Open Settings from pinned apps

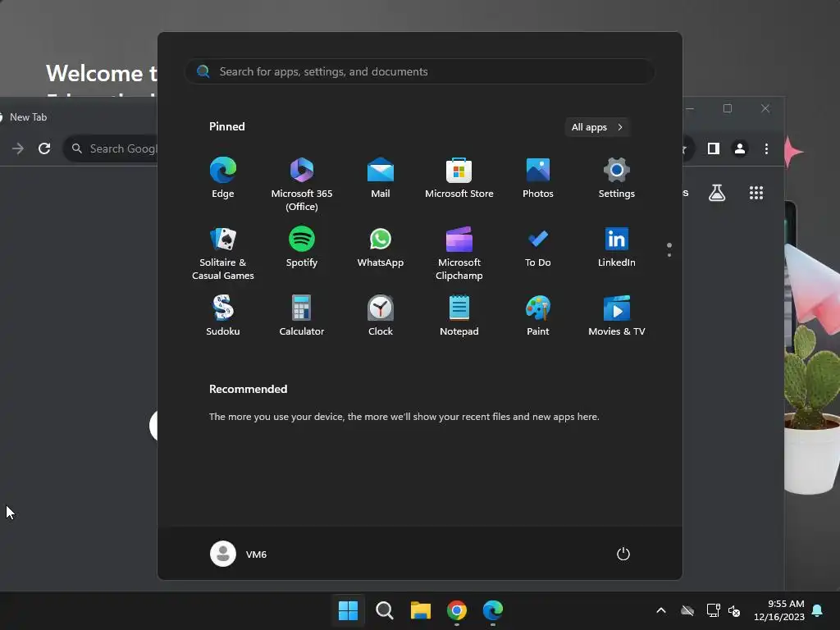(617, 178)
